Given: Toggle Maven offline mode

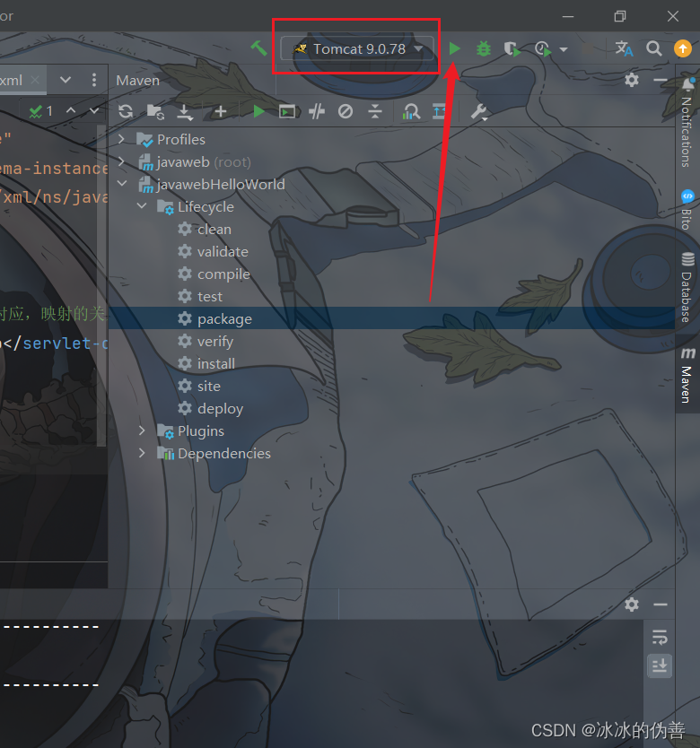Looking at the screenshot, I should click(x=317, y=111).
